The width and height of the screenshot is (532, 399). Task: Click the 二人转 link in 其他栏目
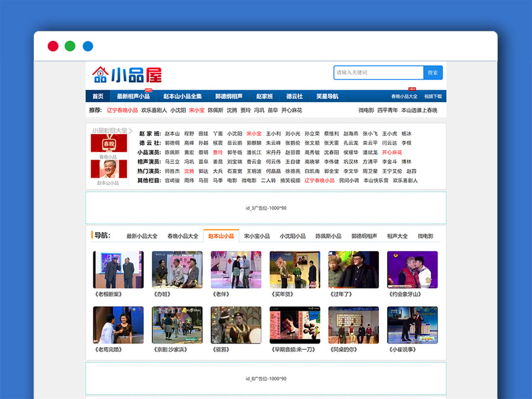click(x=268, y=180)
